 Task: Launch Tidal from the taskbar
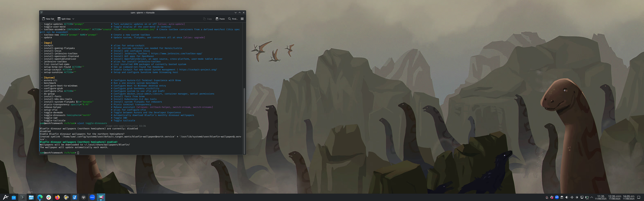pyautogui.click(x=84, y=197)
